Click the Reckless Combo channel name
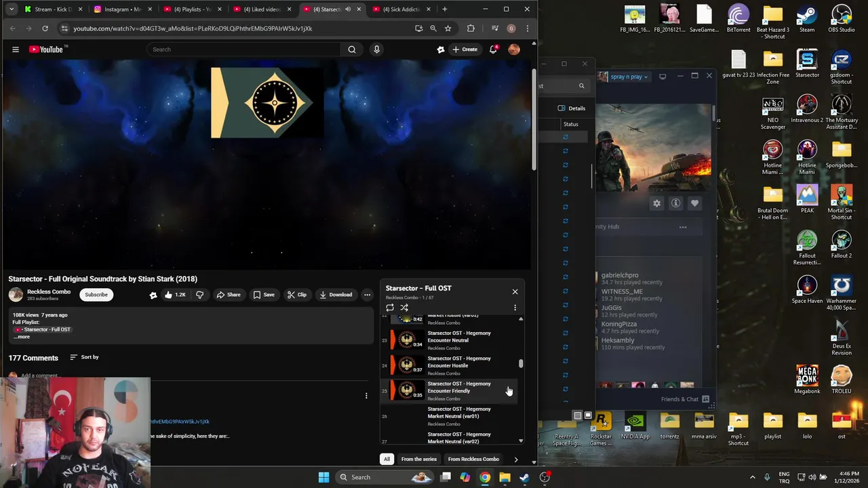This screenshot has width=868, height=488. [49, 292]
